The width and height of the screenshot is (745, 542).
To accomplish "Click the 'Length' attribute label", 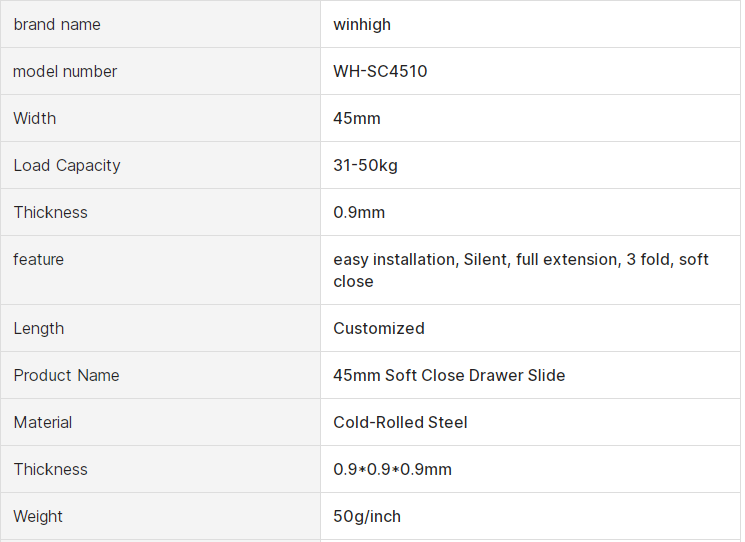I will [38, 328].
